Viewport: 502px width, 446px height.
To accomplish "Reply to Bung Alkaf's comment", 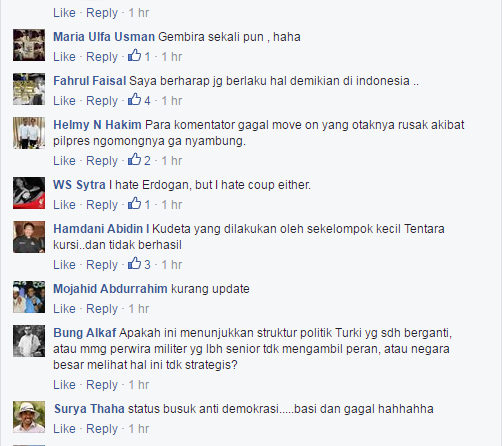I will tap(102, 385).
